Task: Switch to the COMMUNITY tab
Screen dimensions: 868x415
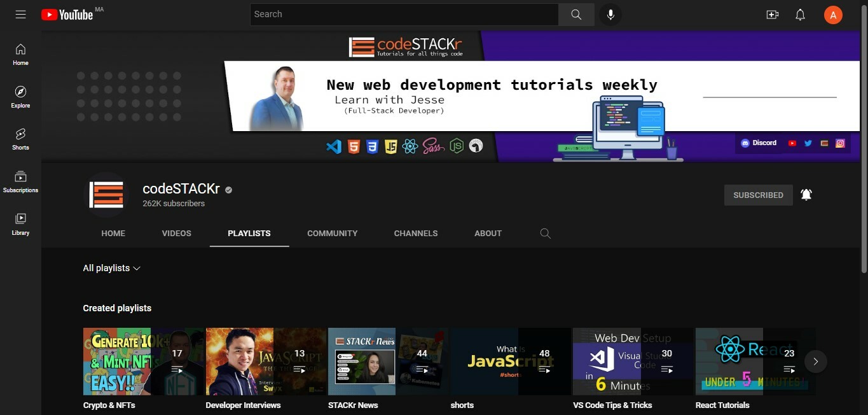Action: point(332,234)
